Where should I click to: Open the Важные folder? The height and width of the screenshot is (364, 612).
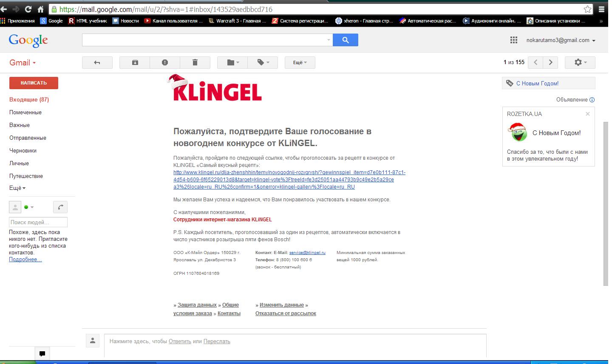tap(20, 125)
